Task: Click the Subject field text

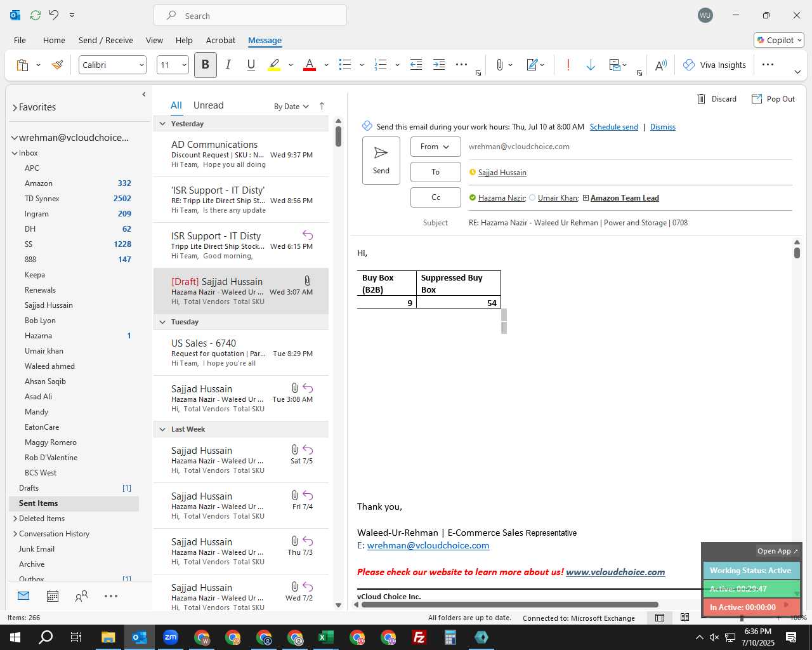Action: pos(578,223)
